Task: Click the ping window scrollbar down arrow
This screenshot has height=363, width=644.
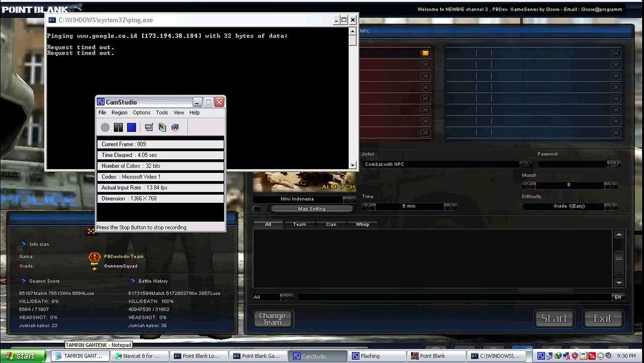Action: [x=353, y=165]
